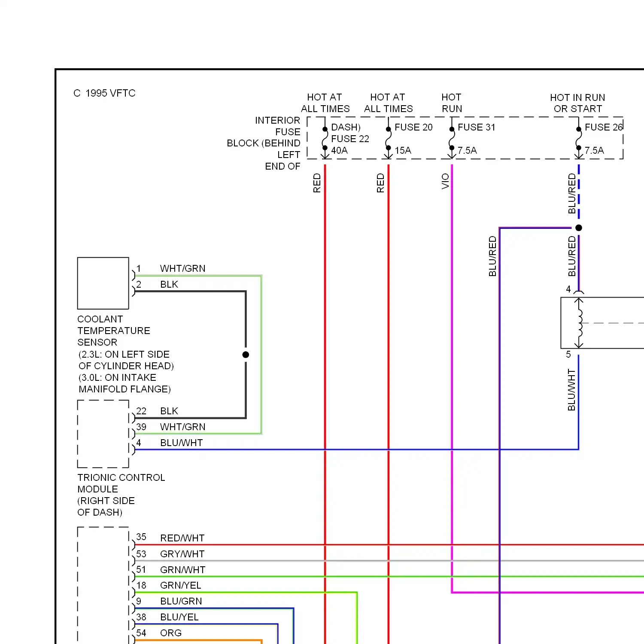Image resolution: width=644 pixels, height=644 pixels.
Task: Click the 'VIO' wire color label
Action: coord(445,181)
